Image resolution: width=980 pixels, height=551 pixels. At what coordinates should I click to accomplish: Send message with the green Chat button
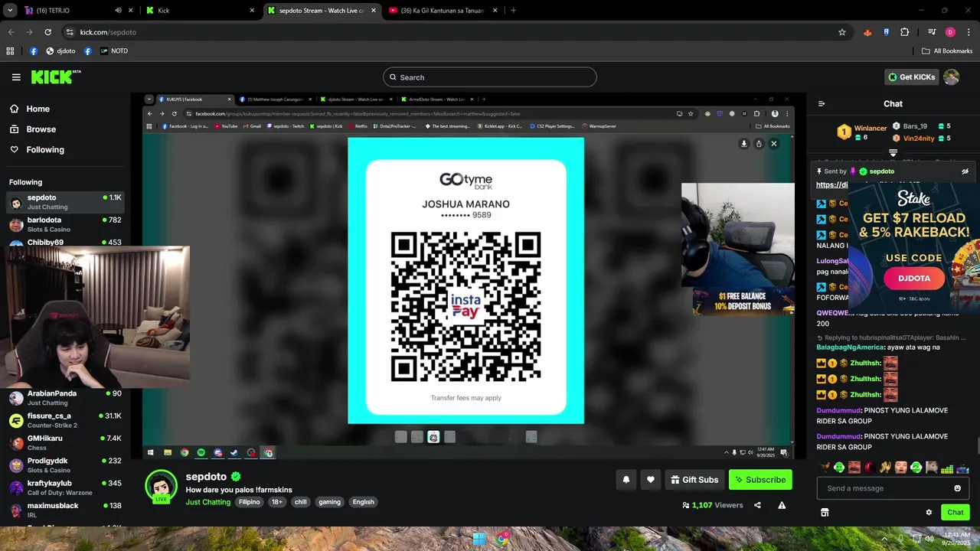(x=955, y=512)
